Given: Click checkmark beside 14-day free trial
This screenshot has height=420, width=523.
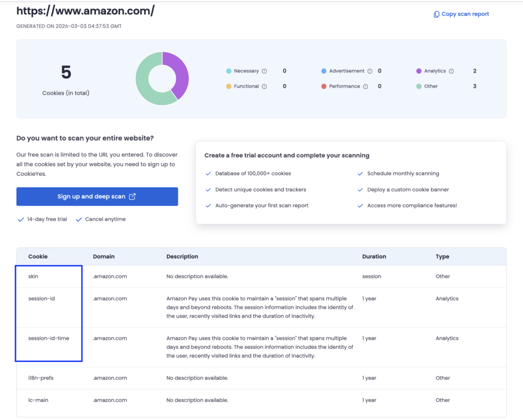Looking at the screenshot, I should [20, 220].
